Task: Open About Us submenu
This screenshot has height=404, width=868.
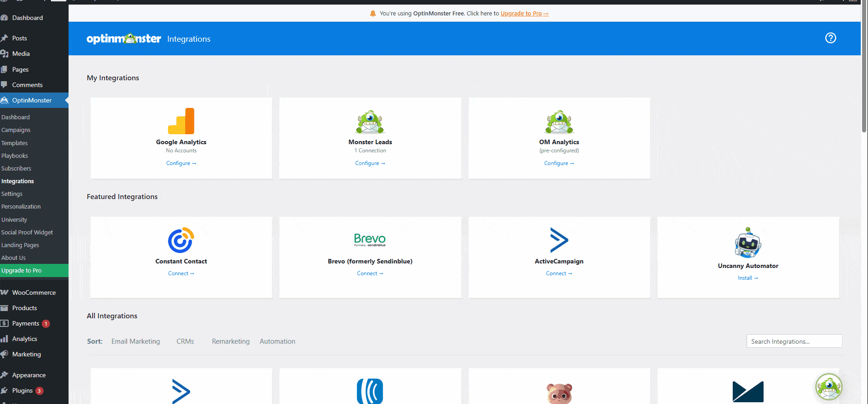Action: (x=14, y=258)
